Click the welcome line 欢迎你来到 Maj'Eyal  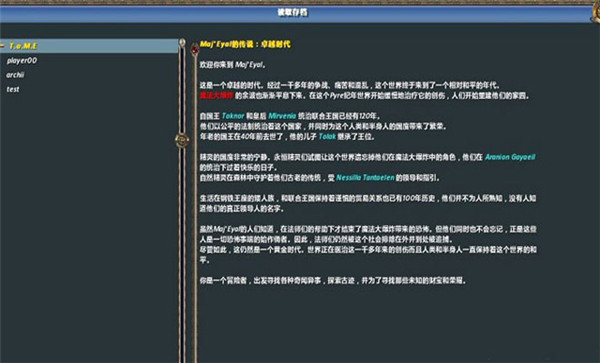[233, 65]
